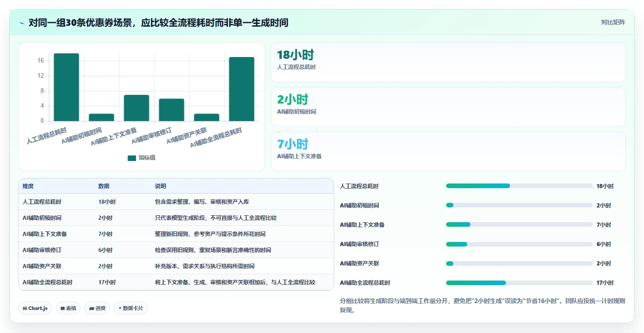Click the green square in chart legend

click(x=132, y=158)
